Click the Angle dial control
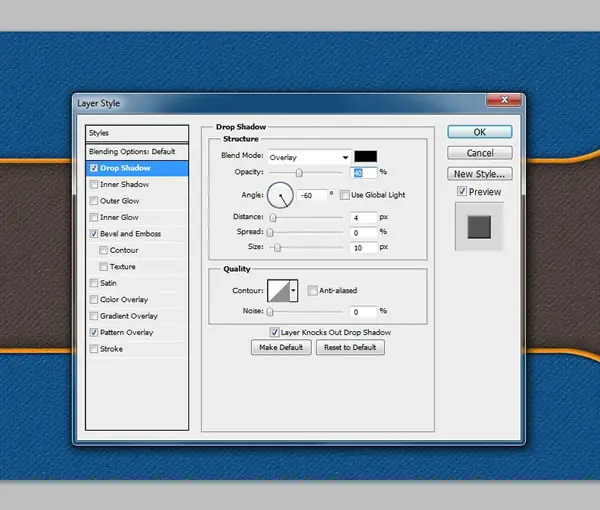Screen dimensions: 600x510 280,195
